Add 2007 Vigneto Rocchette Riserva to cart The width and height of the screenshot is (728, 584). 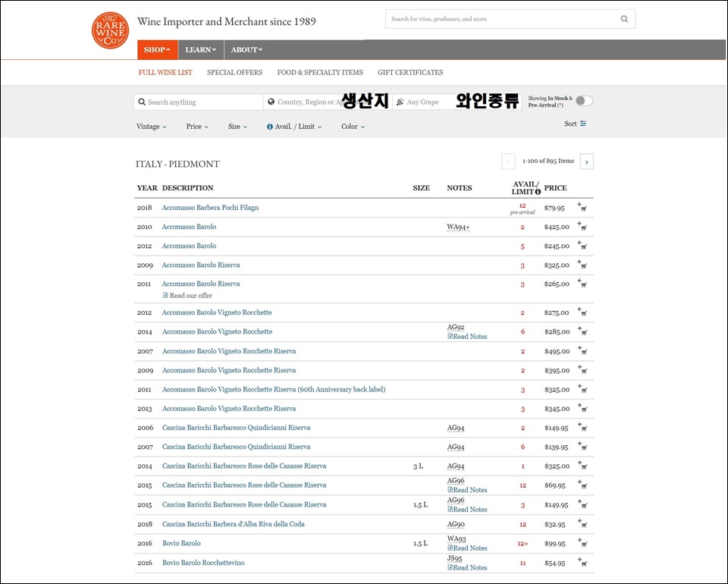tap(582, 350)
